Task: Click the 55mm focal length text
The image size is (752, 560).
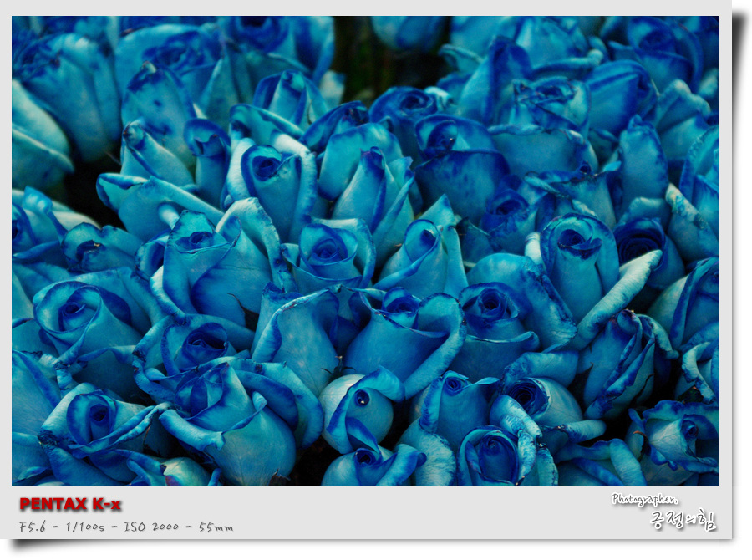Action: coord(216,527)
